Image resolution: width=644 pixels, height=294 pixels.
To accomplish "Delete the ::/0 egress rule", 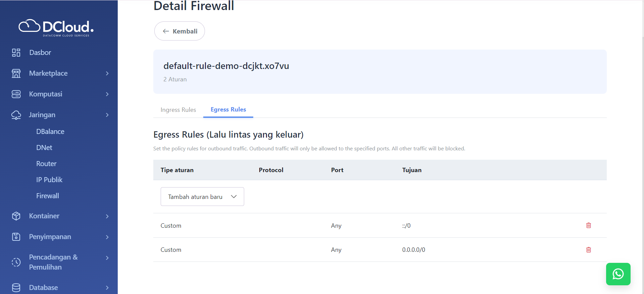I will pos(588,225).
